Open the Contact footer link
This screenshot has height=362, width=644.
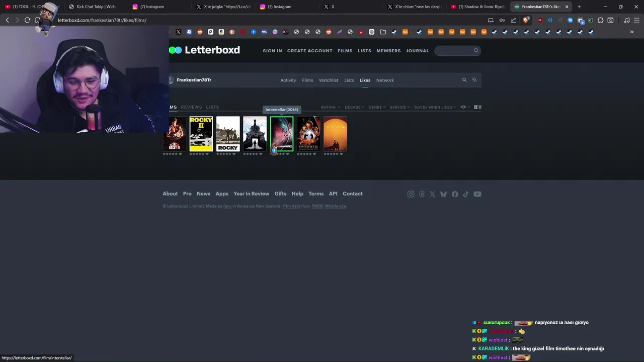353,194
